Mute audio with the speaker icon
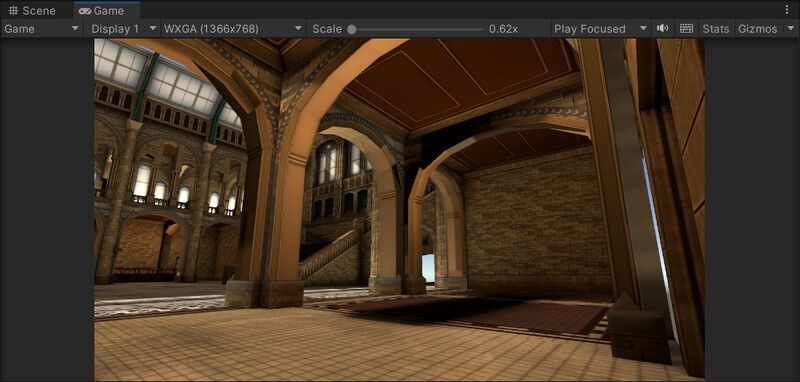800x382 pixels. (662, 29)
